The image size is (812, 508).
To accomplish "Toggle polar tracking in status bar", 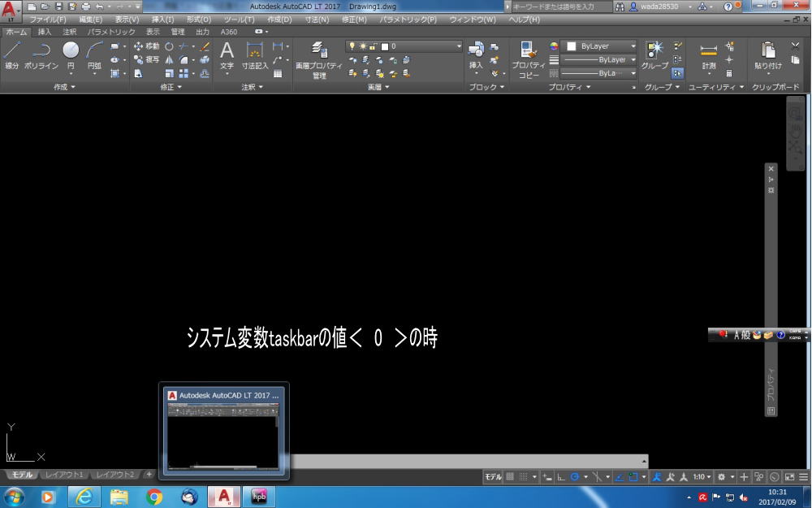I will pos(574,477).
